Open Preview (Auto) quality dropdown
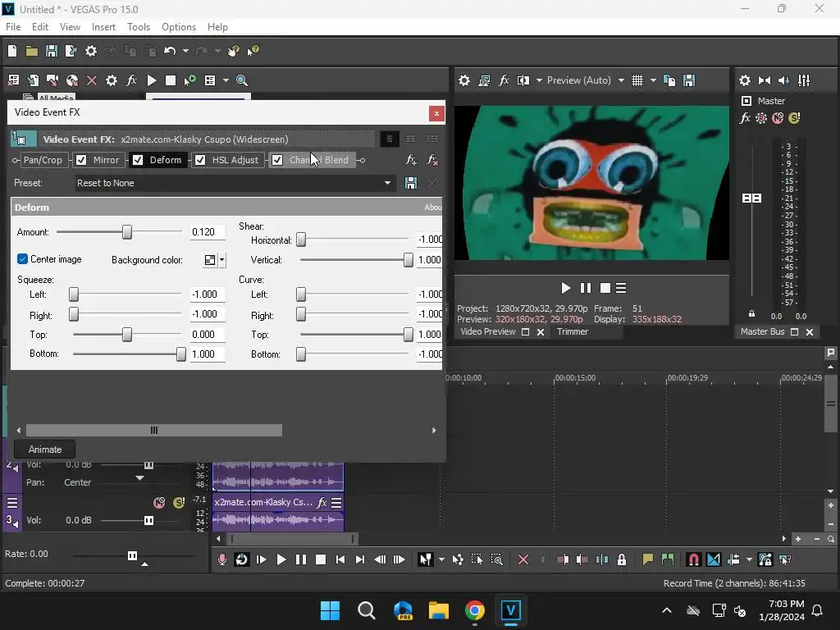The height and width of the screenshot is (630, 840). (x=621, y=80)
